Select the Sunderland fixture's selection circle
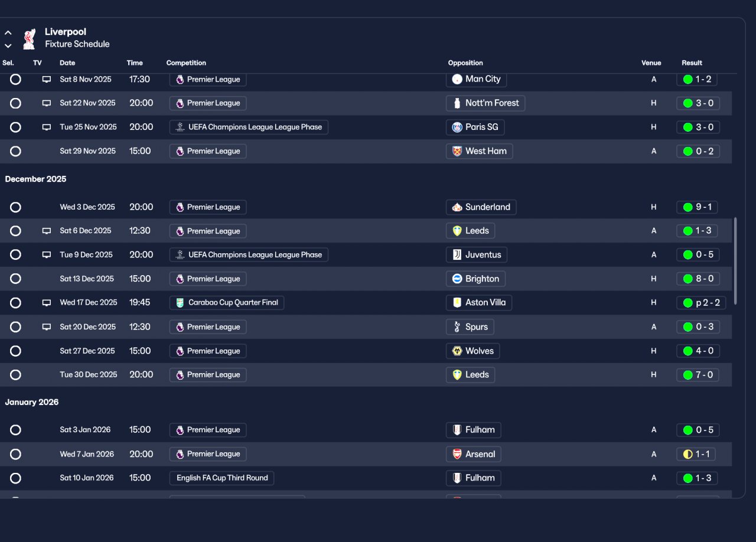756x542 pixels. click(15, 207)
